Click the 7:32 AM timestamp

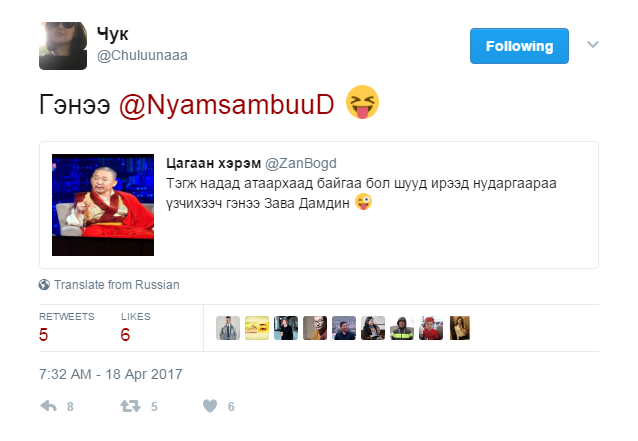(x=111, y=374)
